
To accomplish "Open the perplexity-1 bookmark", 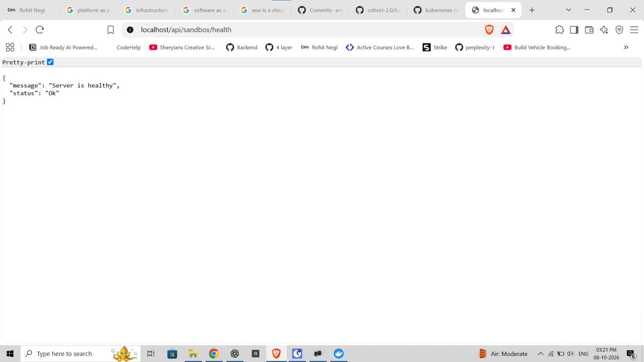I will pos(475,47).
